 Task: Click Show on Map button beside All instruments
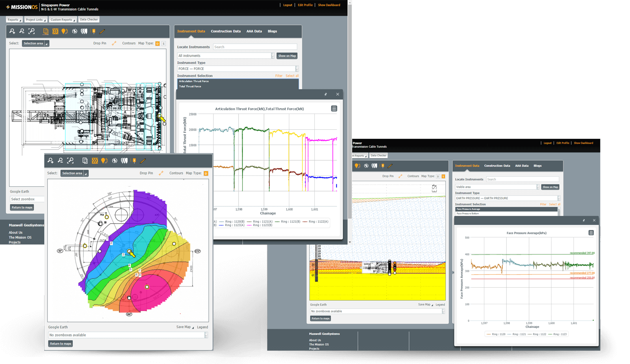[287, 56]
